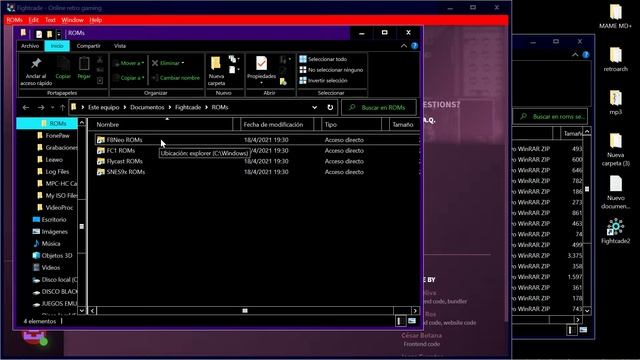Screen dimensions: 640x360
Task: Switch to the Inicio ribbon tab
Action: [x=57, y=46]
